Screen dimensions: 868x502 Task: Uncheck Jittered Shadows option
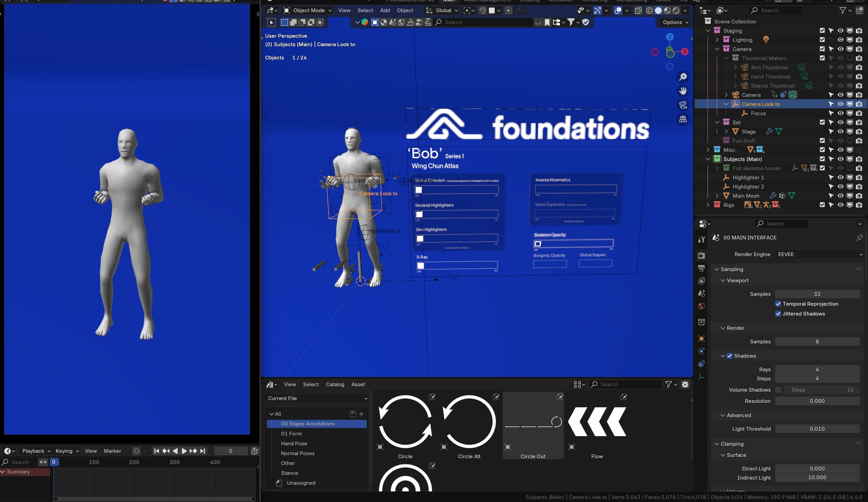pyautogui.click(x=778, y=314)
